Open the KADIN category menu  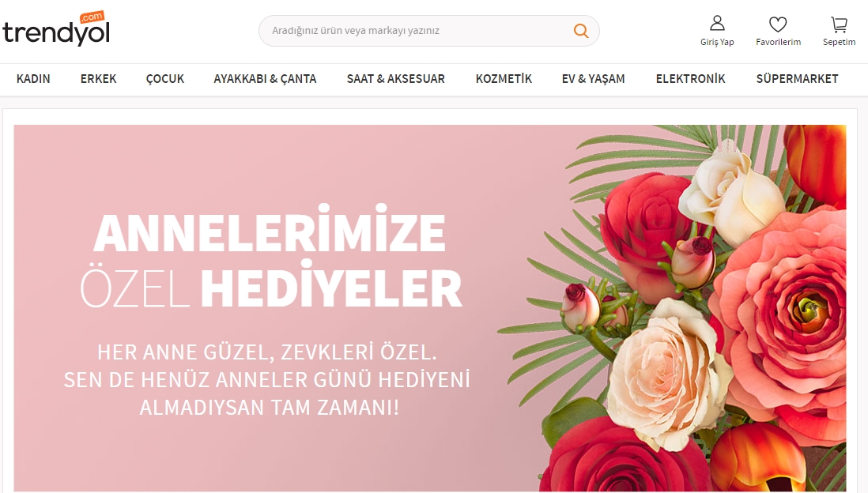pos(33,79)
